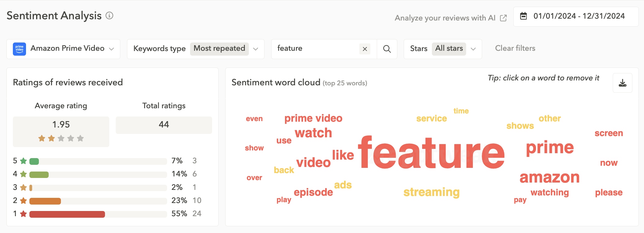Click the red star beside the 1-star row
The height and width of the screenshot is (233, 644).
pyautogui.click(x=23, y=213)
